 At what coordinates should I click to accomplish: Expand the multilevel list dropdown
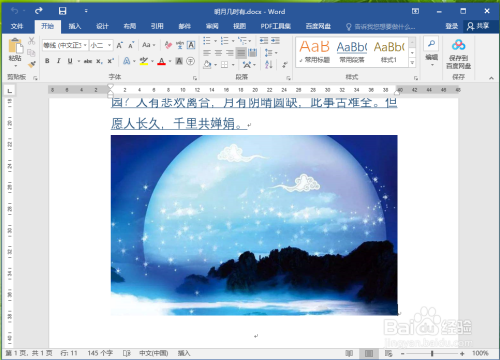250,41
